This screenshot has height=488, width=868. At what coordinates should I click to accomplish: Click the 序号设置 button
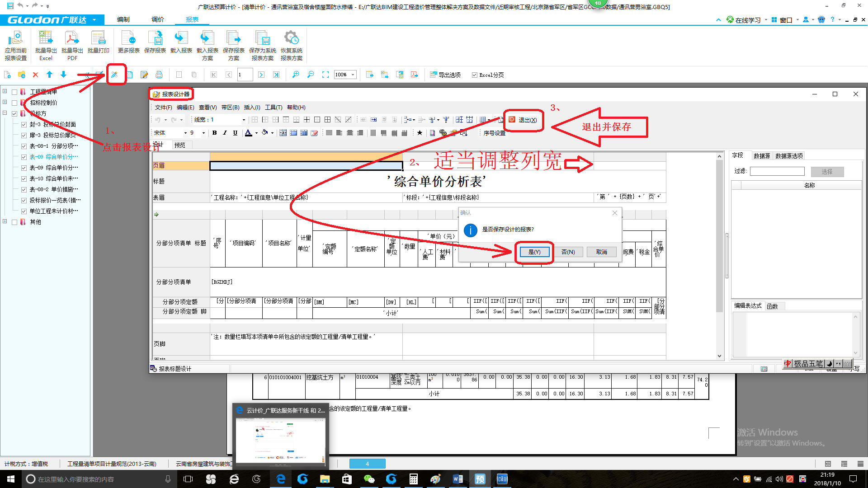[494, 133]
